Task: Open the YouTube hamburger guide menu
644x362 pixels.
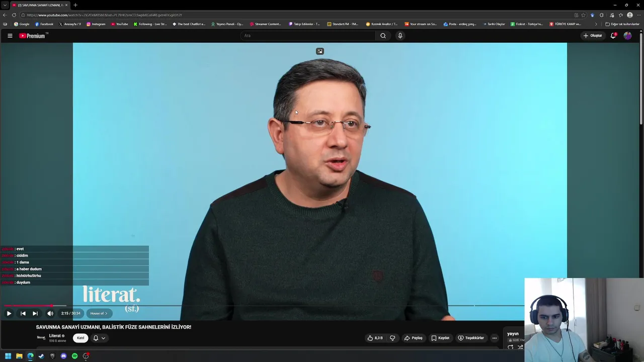Action: coord(10,36)
